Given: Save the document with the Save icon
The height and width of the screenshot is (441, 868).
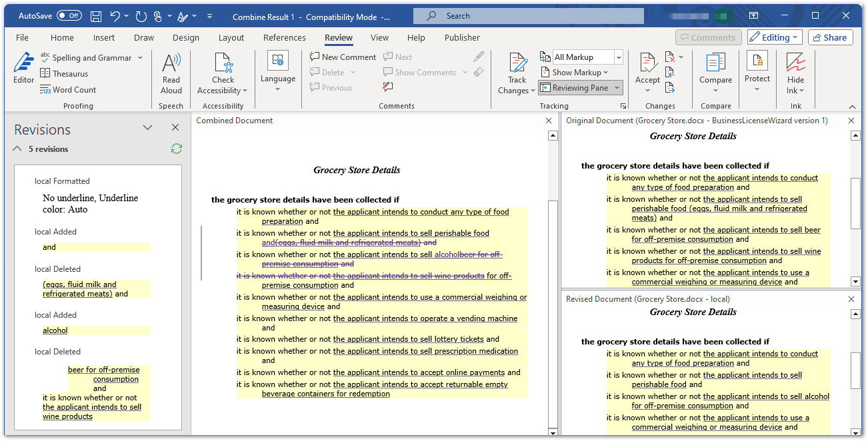Looking at the screenshot, I should 96,16.
